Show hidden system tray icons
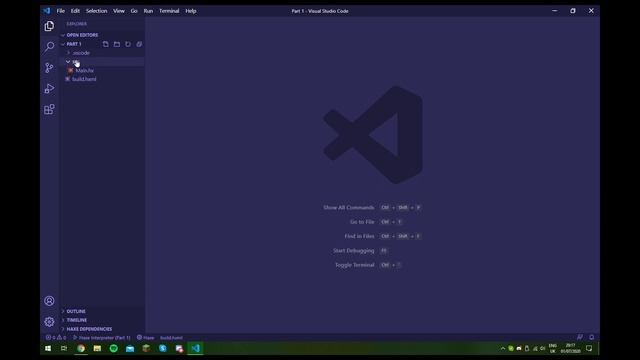Image resolution: width=640 pixels, height=360 pixels. pos(503,348)
